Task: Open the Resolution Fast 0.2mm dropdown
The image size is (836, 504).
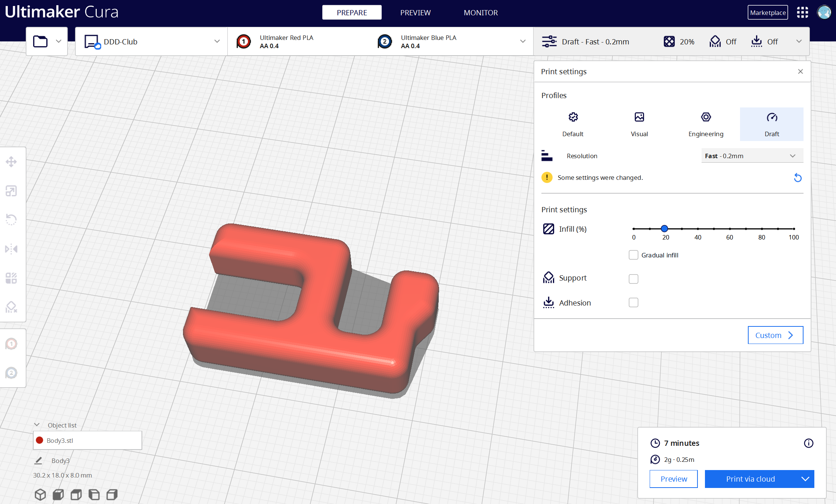Action: tap(752, 156)
